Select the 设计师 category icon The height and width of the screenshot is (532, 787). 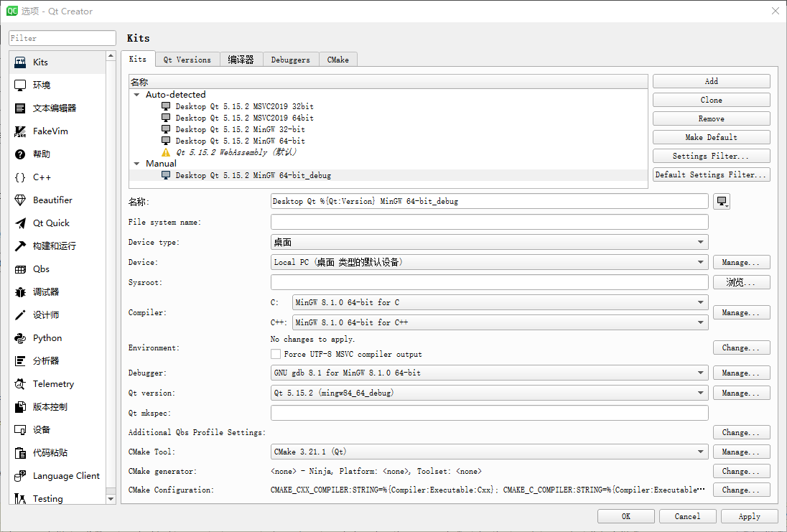(x=20, y=315)
